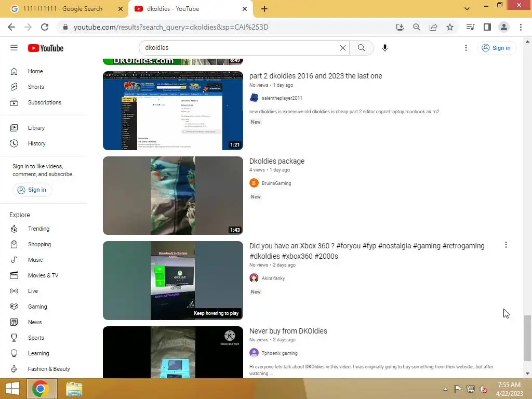Go back with the browser back arrow
This screenshot has height=399, width=532.
click(11, 27)
